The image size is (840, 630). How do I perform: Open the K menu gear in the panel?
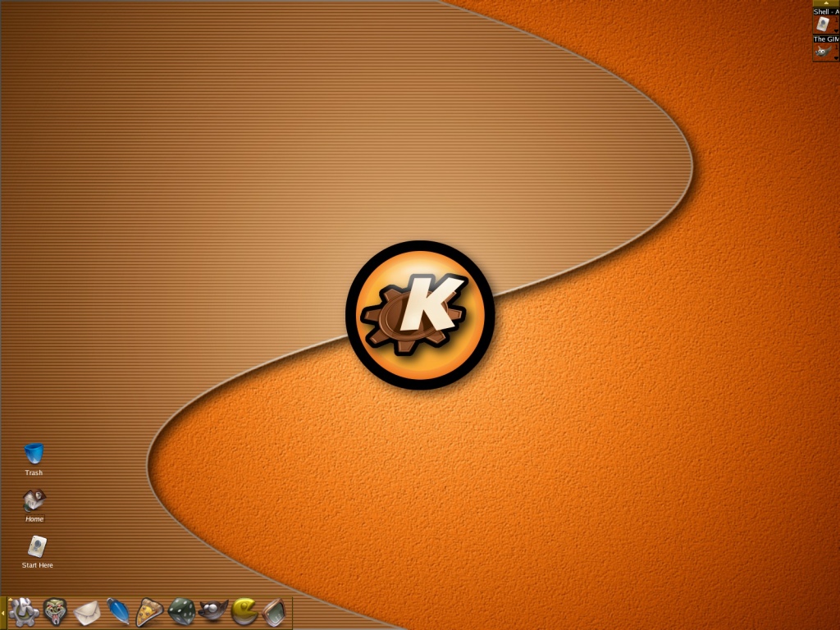point(24,612)
